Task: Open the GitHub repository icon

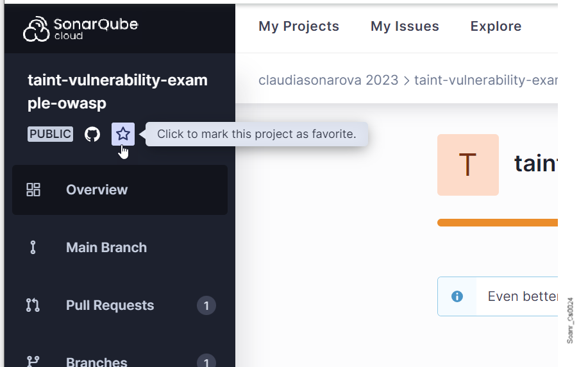Action: coord(92,134)
